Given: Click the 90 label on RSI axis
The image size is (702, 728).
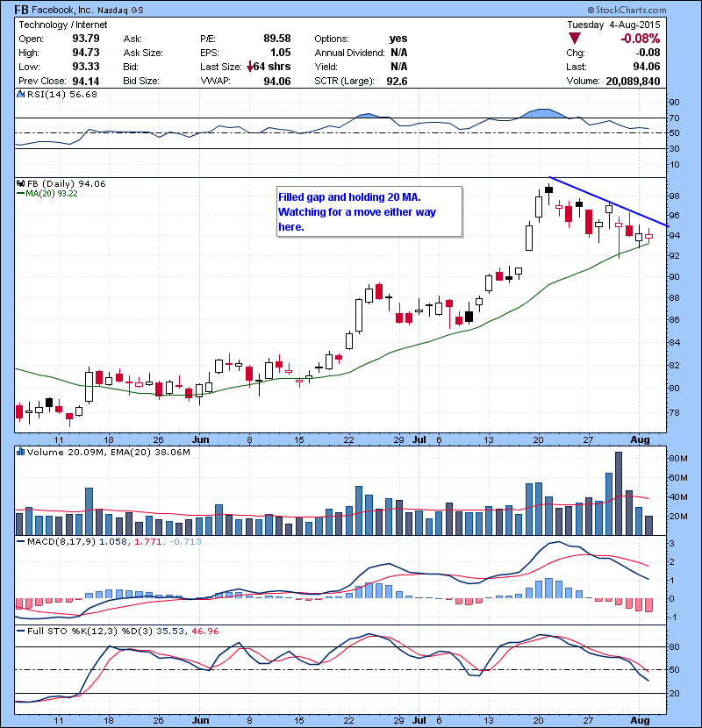Looking at the screenshot, I should click(x=674, y=102).
